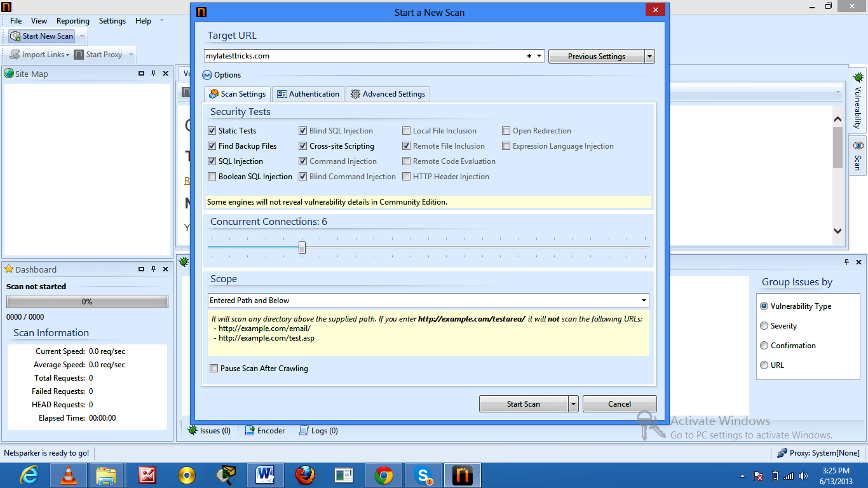Image resolution: width=868 pixels, height=488 pixels.
Task: Pin the Site Map panel
Action: point(153,74)
